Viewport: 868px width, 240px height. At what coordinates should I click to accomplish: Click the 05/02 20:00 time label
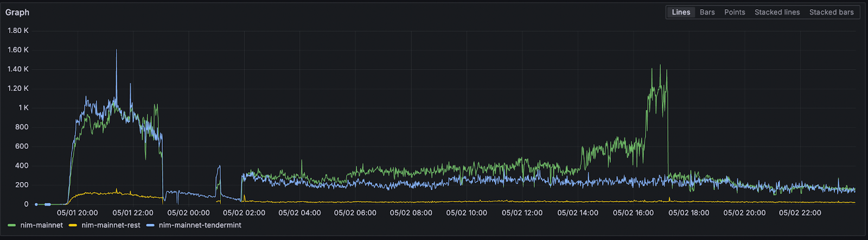coord(744,213)
